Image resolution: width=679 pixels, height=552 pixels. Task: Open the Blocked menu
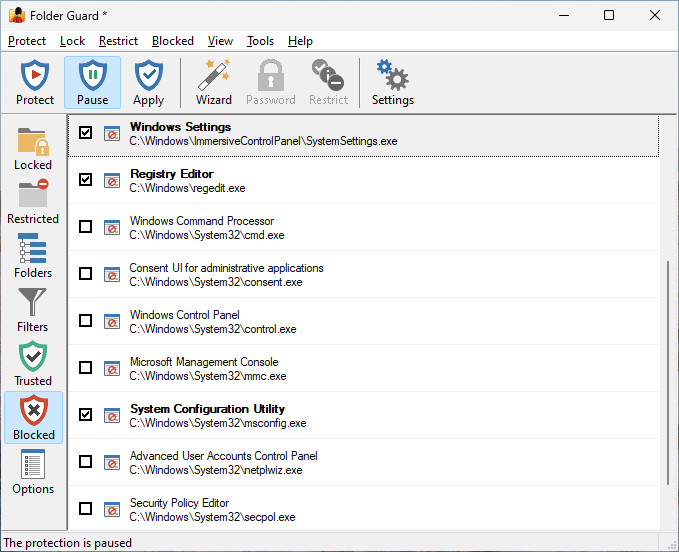pyautogui.click(x=173, y=41)
